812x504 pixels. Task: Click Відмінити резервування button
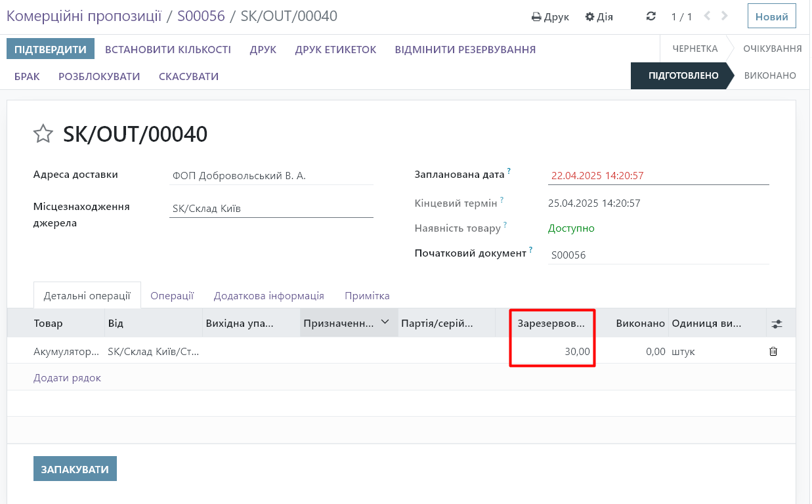coord(465,50)
